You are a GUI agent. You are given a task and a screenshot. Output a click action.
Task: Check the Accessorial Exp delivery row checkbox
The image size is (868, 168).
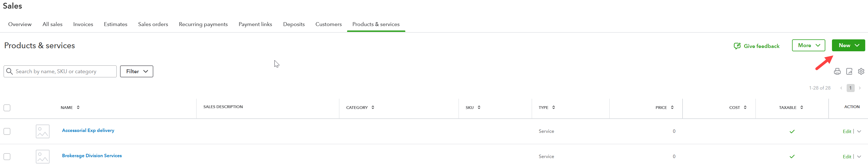[x=7, y=131]
